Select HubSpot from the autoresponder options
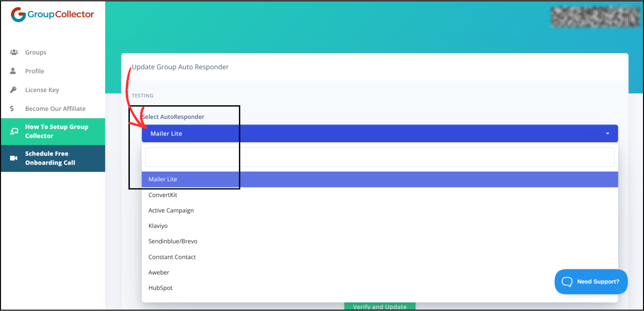The image size is (644, 311). coord(160,287)
